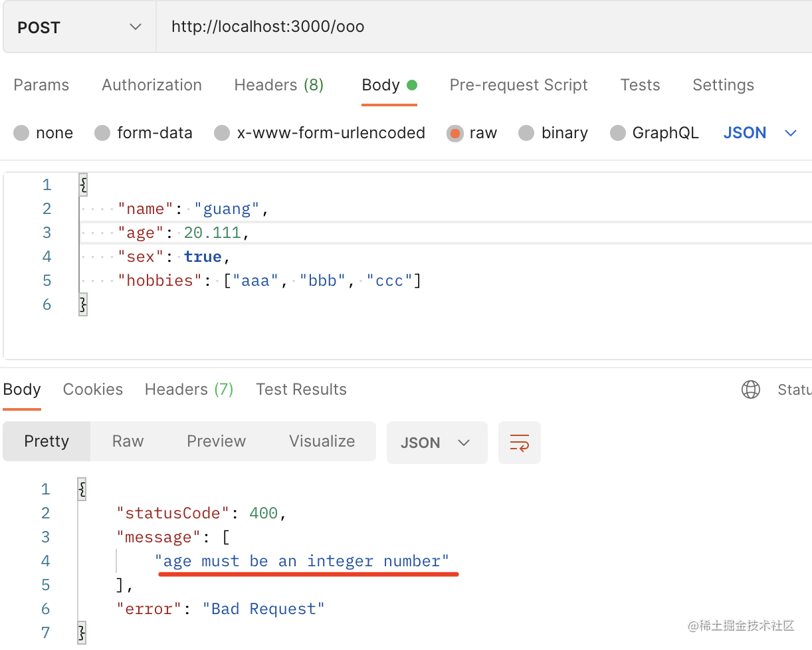Select the form-data radio option
Viewport: 812px width, 650px height.
tap(102, 133)
